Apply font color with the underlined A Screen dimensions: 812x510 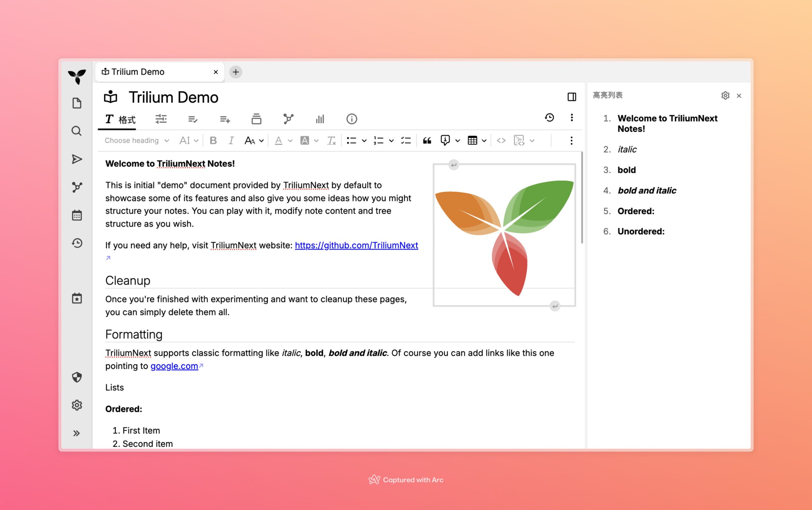(278, 140)
